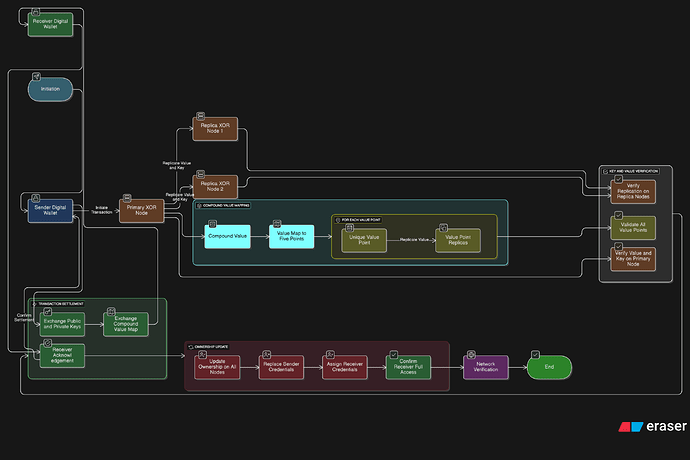Click the key icon on Exchange Public and Private Keys
This screenshot has width=690, height=460.
(48, 312)
